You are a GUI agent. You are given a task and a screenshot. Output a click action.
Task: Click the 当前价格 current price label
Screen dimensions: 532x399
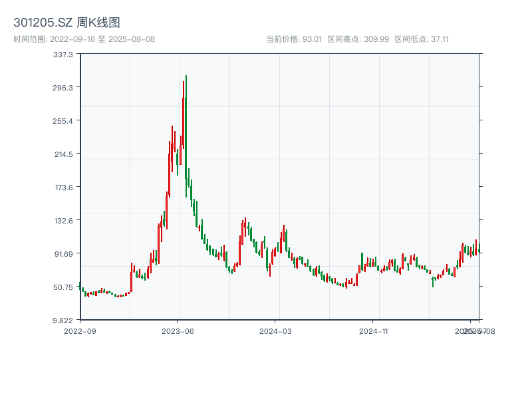(281, 39)
